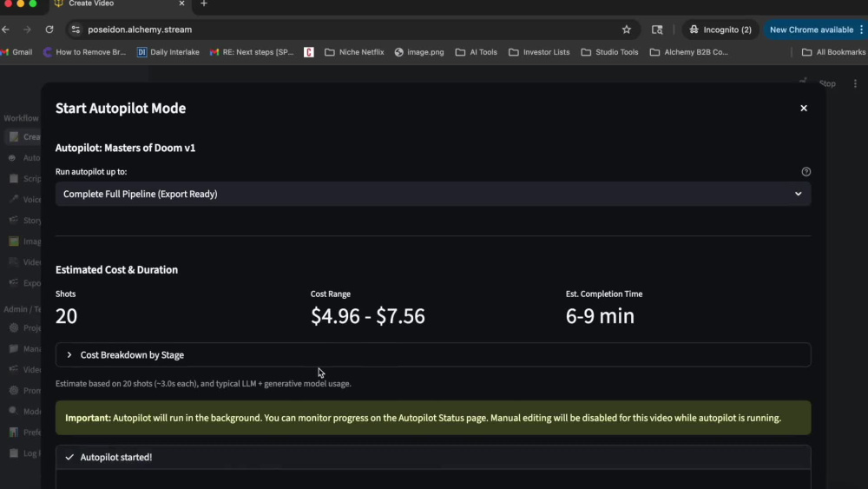Image resolution: width=868 pixels, height=489 pixels.
Task: Select Images item in sidebar
Action: [23, 241]
